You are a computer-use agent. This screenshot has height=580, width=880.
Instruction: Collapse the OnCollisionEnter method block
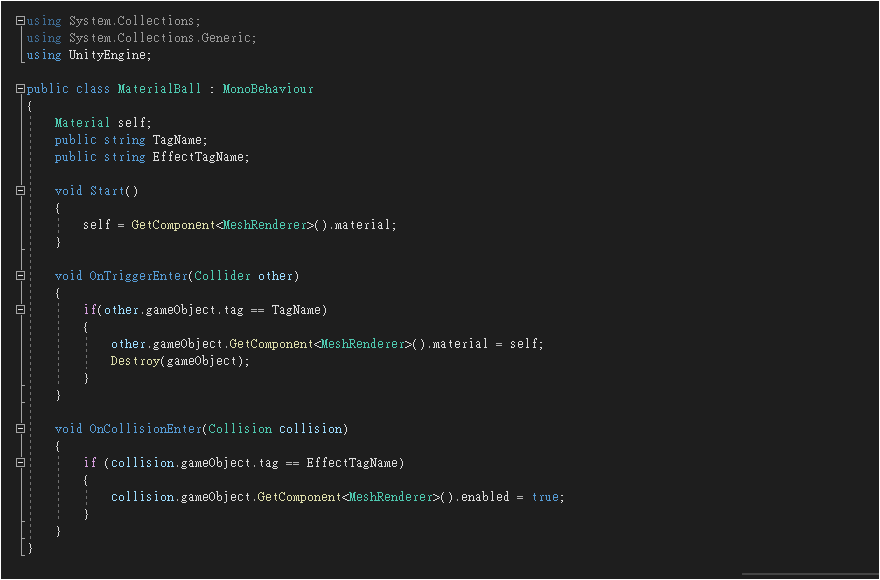(21, 429)
